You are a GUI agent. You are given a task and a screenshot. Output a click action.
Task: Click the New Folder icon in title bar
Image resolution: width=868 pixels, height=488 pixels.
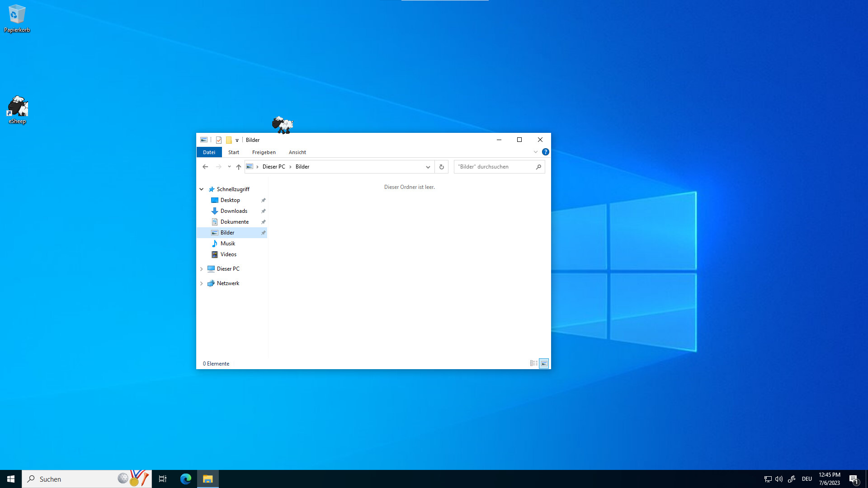(x=229, y=140)
